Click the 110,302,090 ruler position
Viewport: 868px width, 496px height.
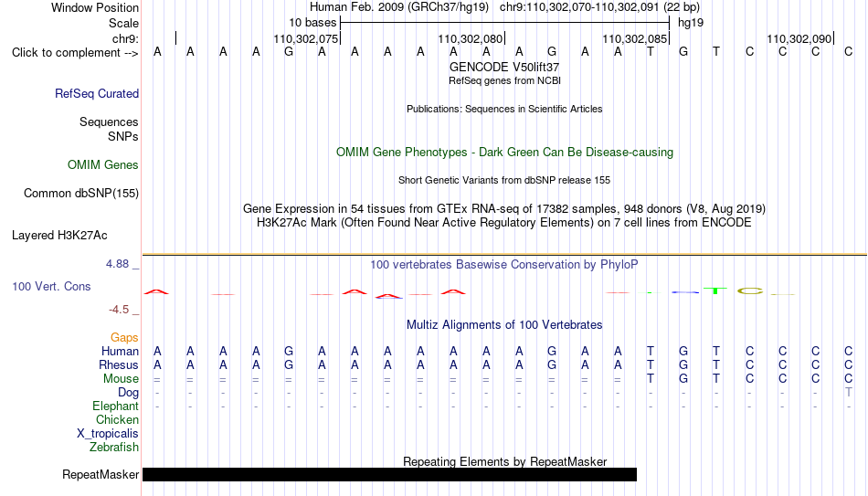[x=799, y=39]
